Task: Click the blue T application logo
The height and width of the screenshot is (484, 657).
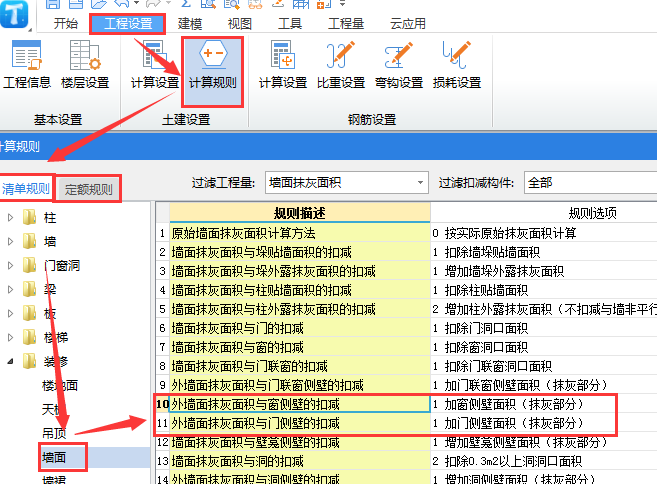Action: click(14, 14)
